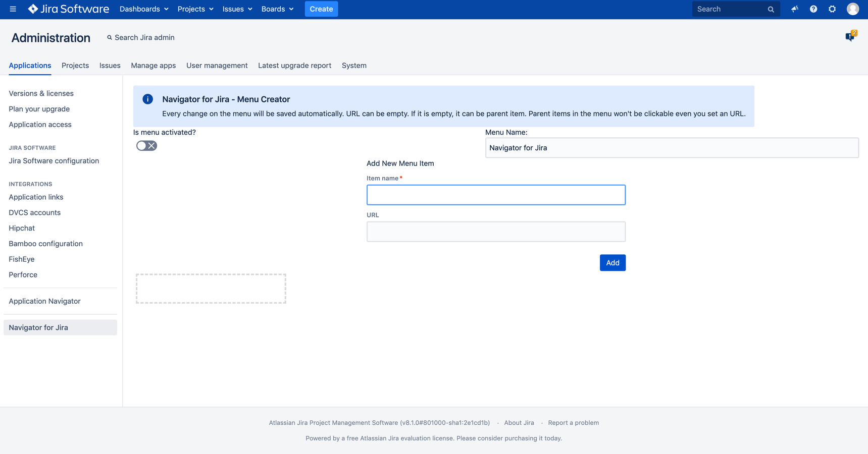Click the URL input field
This screenshot has height=454, width=868.
tap(496, 232)
